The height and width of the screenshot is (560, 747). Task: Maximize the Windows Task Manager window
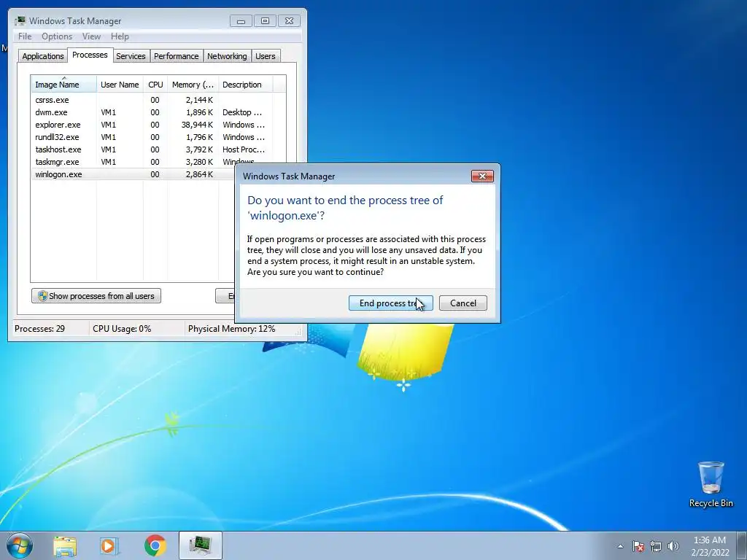(x=265, y=21)
